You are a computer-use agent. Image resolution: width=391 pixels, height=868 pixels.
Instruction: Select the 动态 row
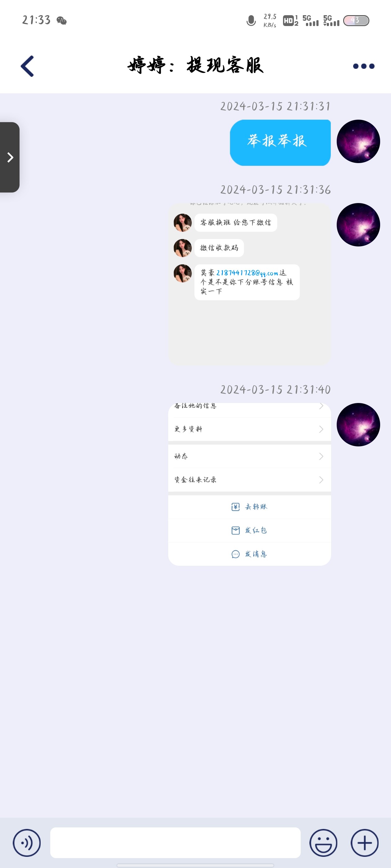click(249, 456)
